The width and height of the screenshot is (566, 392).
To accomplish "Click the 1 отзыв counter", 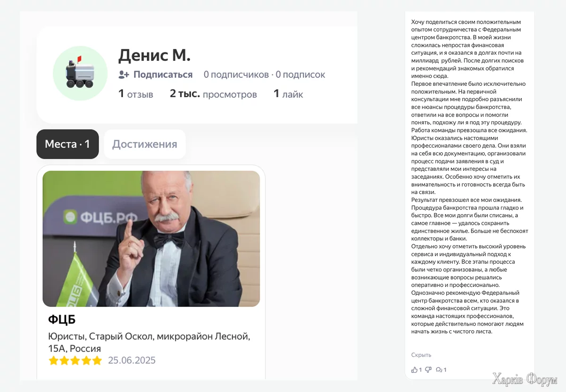I will click(136, 94).
